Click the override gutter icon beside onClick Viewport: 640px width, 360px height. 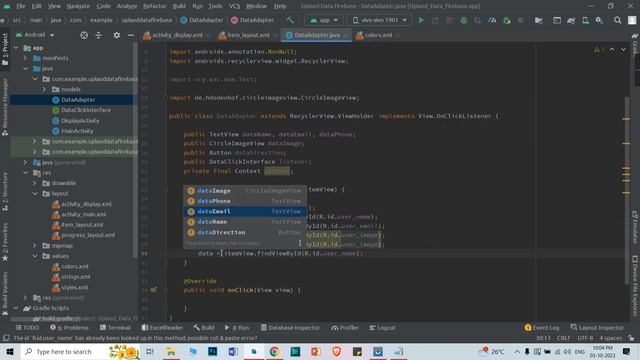[x=153, y=290]
